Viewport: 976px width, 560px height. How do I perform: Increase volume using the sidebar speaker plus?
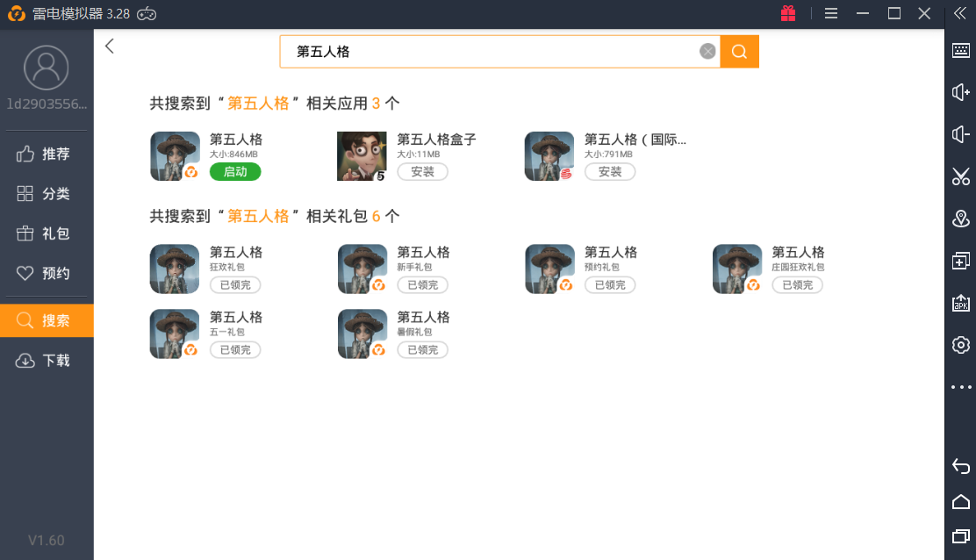pos(960,92)
